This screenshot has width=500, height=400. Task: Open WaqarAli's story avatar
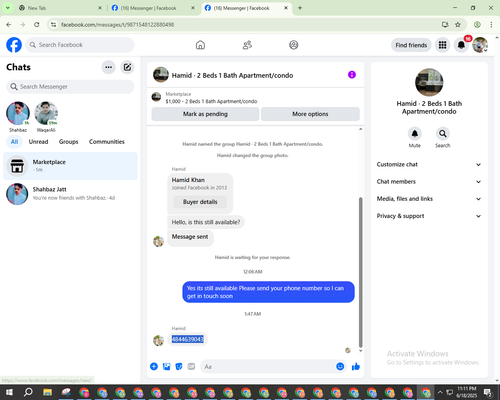coord(46,113)
